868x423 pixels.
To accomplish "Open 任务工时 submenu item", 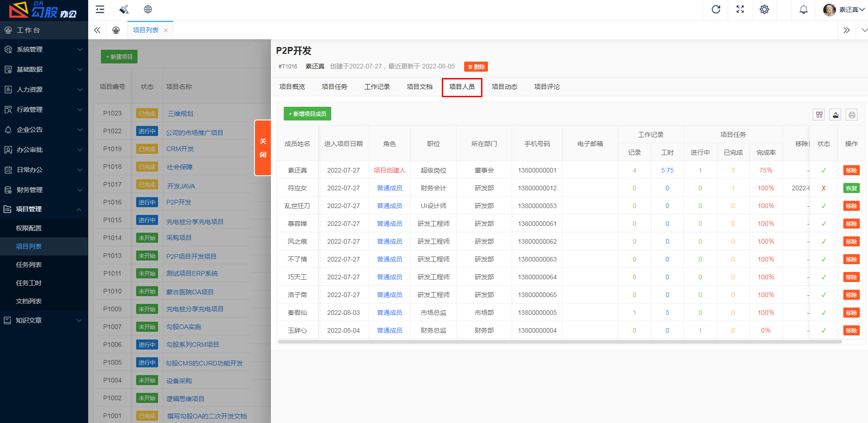I will [44, 283].
